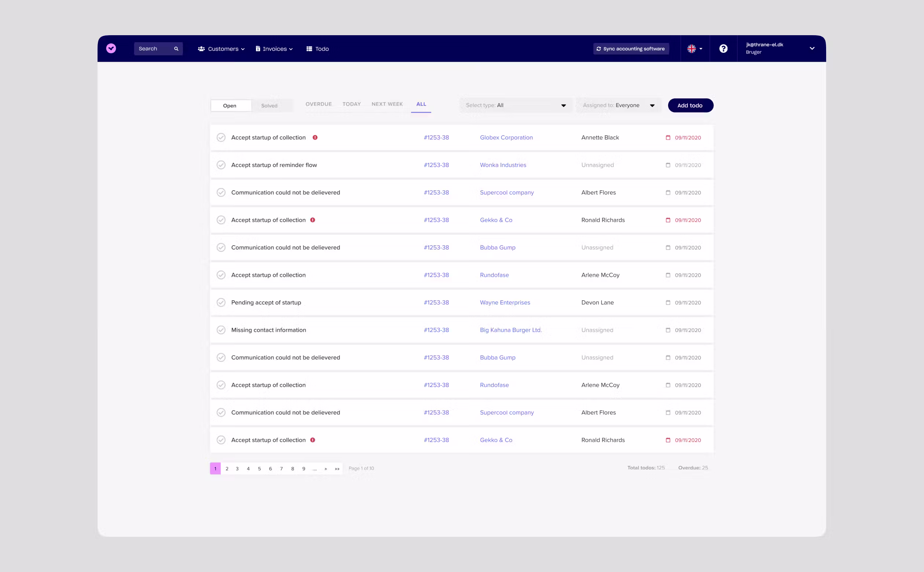The image size is (924, 572).
Task: Click calendar icon in Wayne Enterprises row
Action: 668,302
